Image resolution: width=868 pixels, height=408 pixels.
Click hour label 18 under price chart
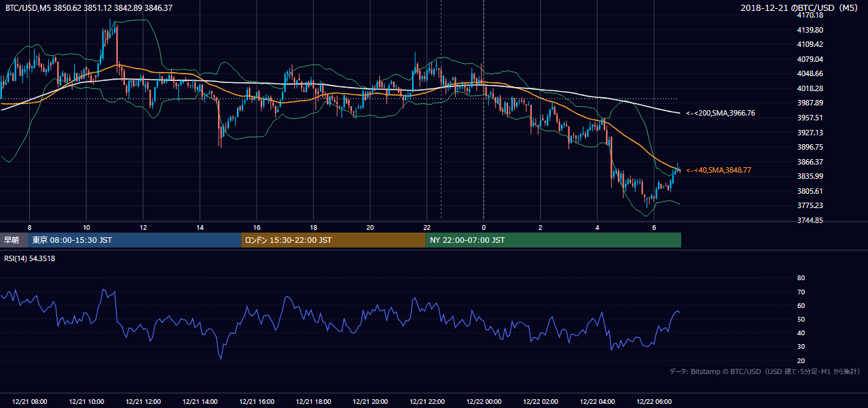pos(313,227)
